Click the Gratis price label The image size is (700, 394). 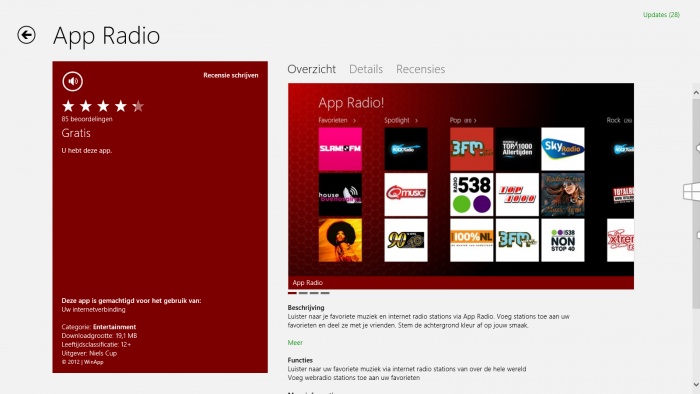pos(76,133)
